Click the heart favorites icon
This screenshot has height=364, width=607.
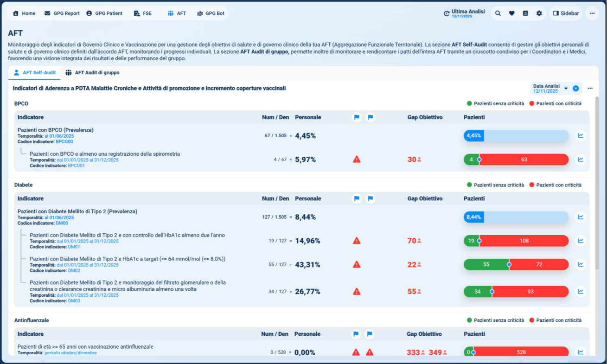click(x=511, y=13)
